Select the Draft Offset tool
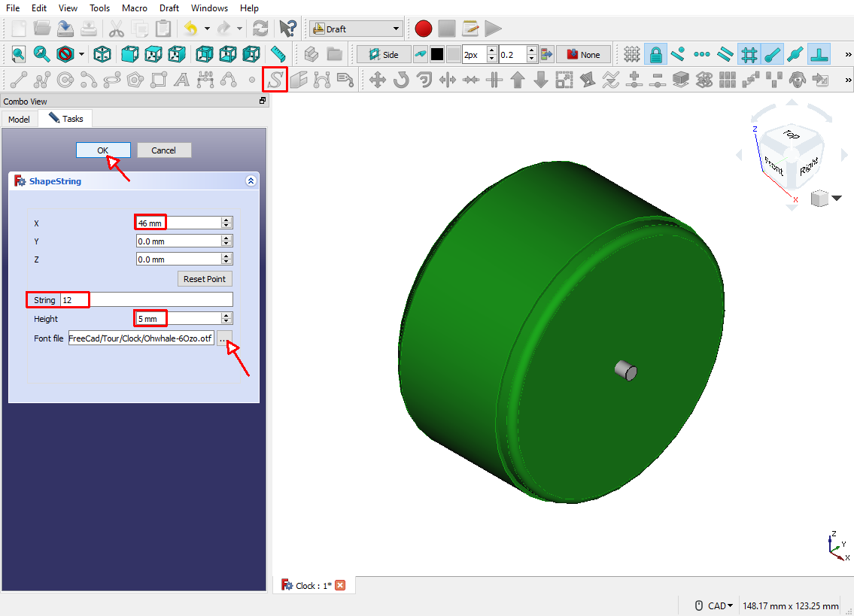The image size is (854, 616). tap(424, 80)
